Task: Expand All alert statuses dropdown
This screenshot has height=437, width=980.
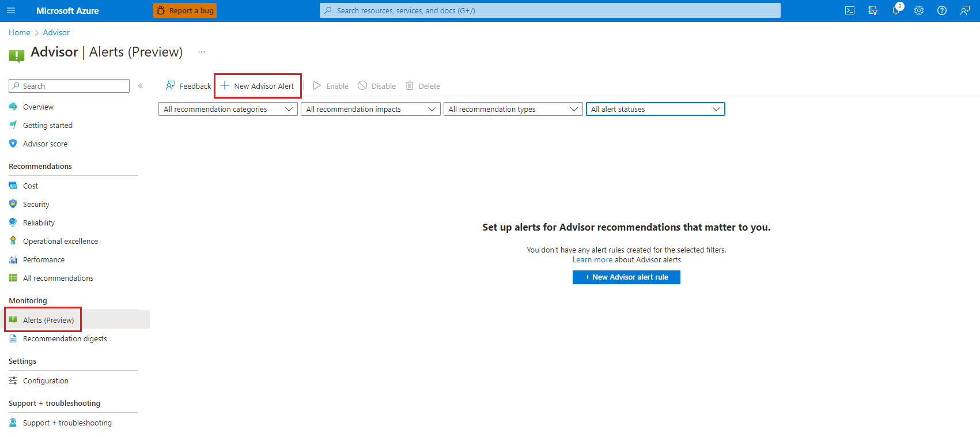Action: (x=656, y=109)
